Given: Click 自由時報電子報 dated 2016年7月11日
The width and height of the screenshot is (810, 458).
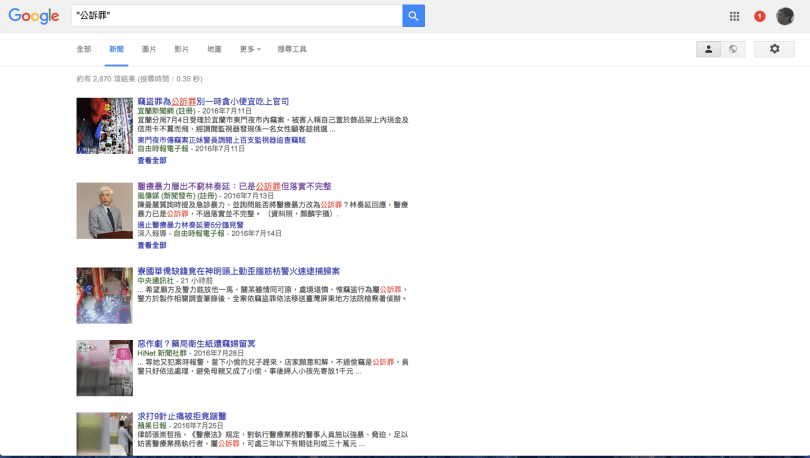Looking at the screenshot, I should tap(163, 149).
